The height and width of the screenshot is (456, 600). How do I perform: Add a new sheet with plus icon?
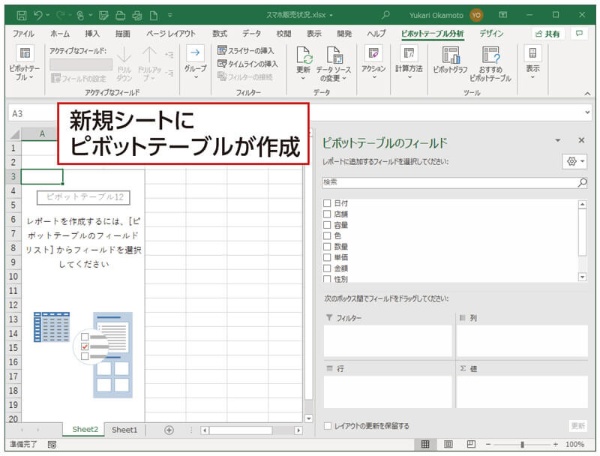click(x=169, y=429)
